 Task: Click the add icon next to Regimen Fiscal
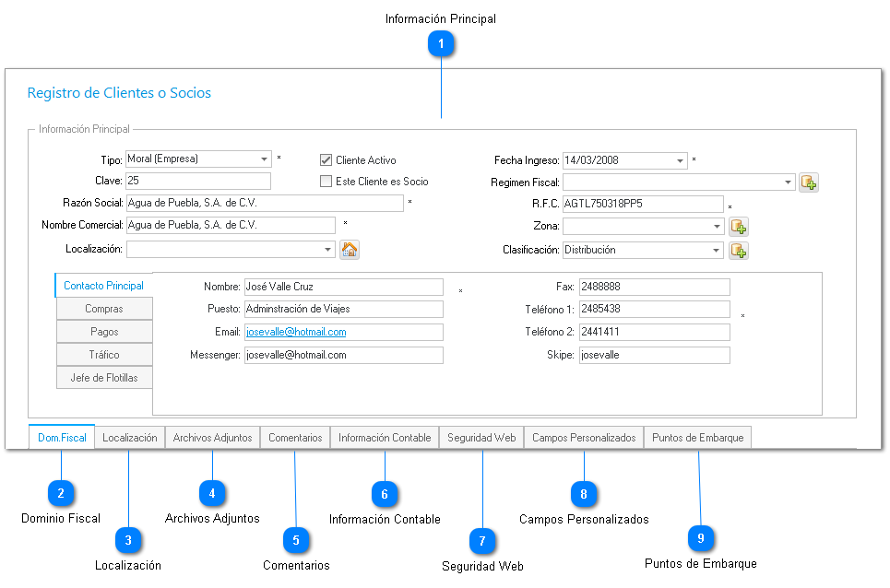(x=809, y=182)
